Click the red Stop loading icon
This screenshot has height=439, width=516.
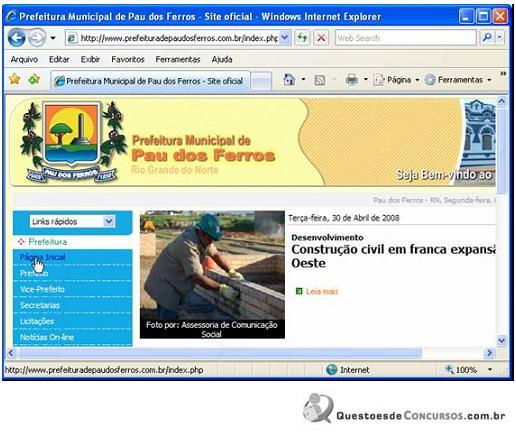(x=321, y=38)
